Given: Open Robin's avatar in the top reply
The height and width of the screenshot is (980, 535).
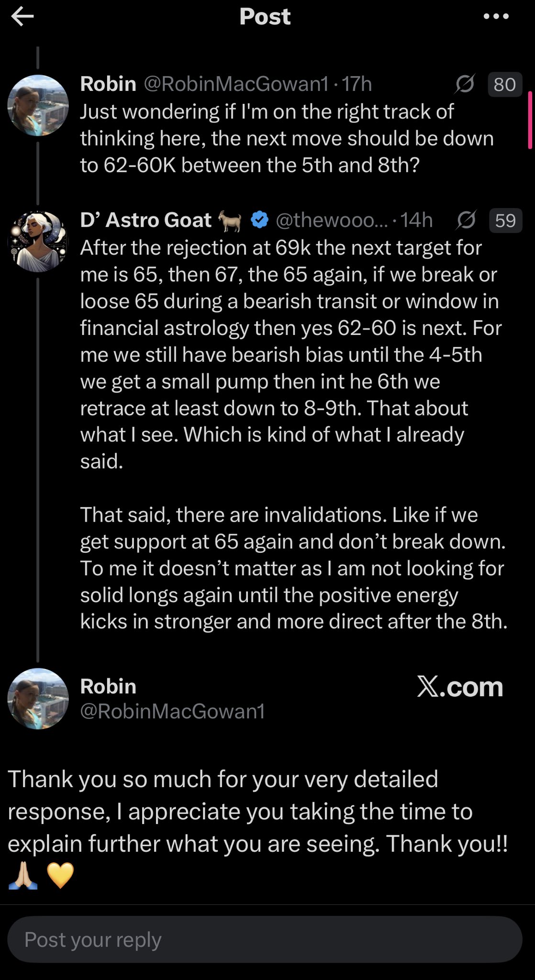Looking at the screenshot, I should click(38, 105).
